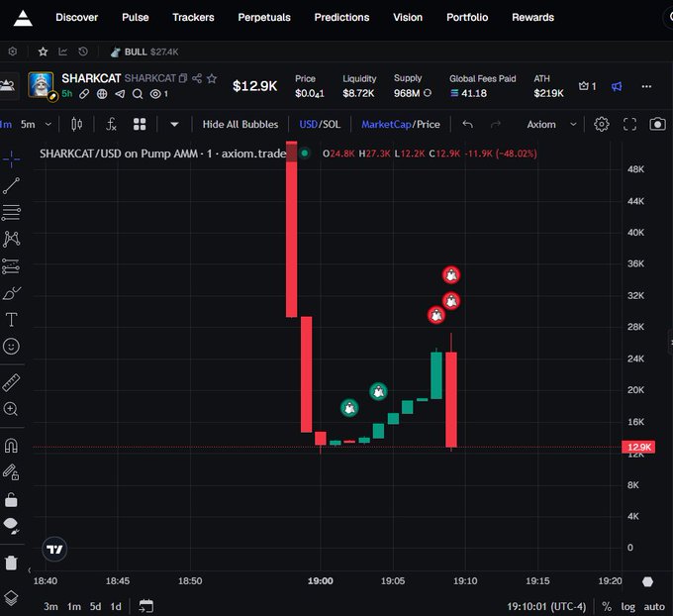Switch to the Vision page
Image resolution: width=673 pixels, height=616 pixels.
[408, 18]
